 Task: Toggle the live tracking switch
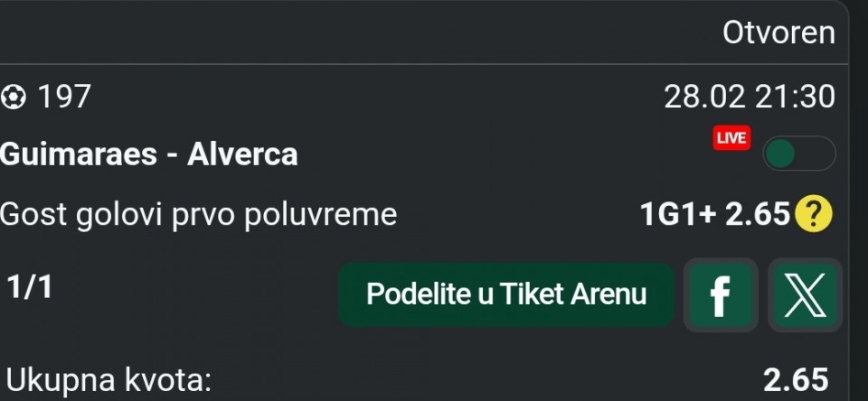[798, 154]
